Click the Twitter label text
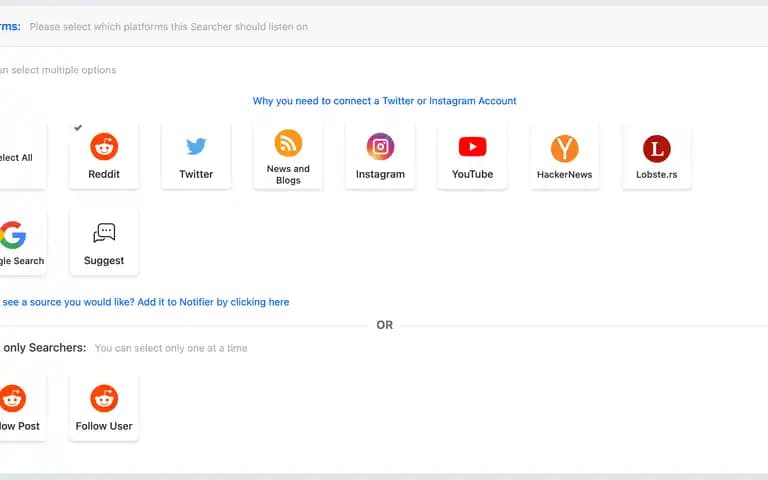 (x=196, y=174)
